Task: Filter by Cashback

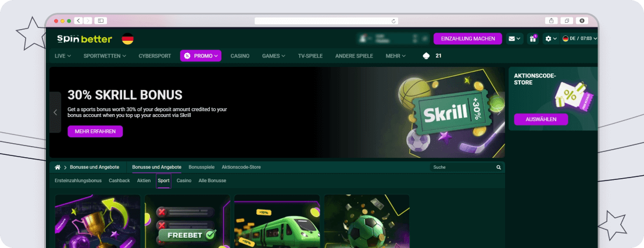Action: pos(119,180)
